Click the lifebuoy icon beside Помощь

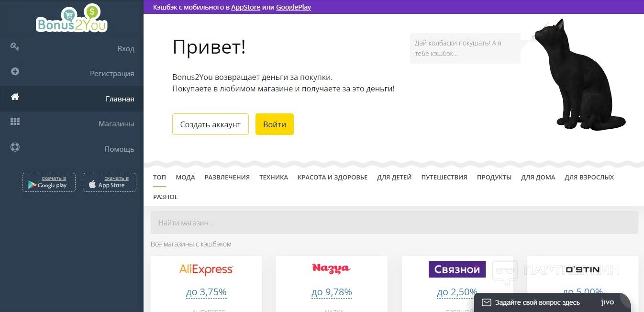tap(15, 147)
